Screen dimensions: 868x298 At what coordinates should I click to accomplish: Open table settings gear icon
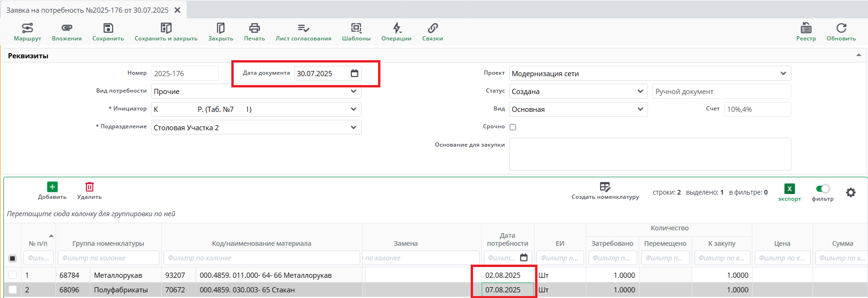(x=851, y=192)
